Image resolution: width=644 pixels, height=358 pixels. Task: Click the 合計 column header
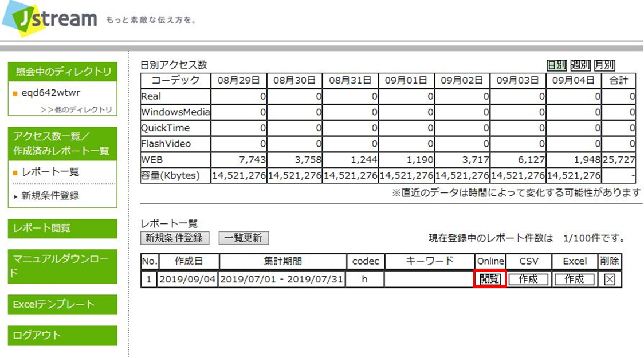(619, 80)
